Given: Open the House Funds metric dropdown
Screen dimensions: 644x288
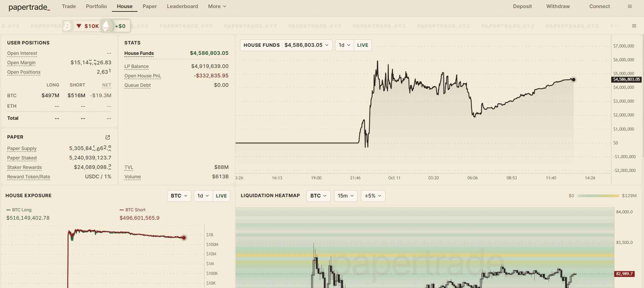Looking at the screenshot, I should point(286,45).
